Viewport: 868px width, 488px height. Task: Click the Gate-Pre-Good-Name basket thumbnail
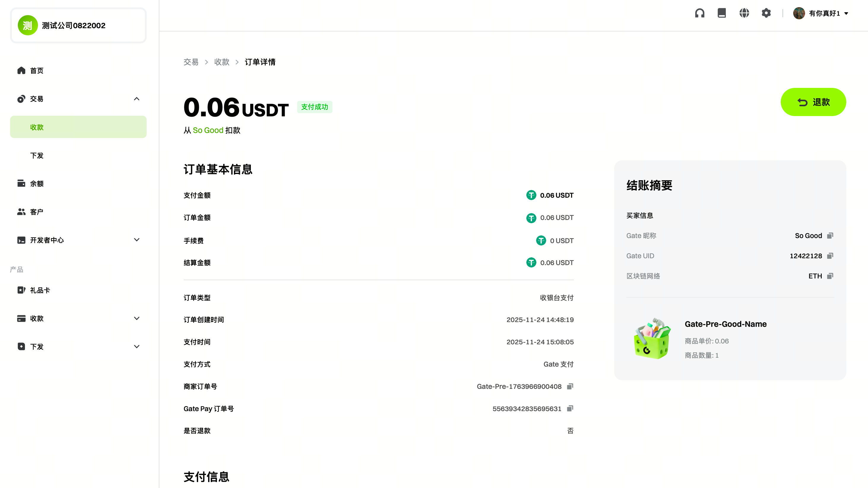click(x=652, y=338)
